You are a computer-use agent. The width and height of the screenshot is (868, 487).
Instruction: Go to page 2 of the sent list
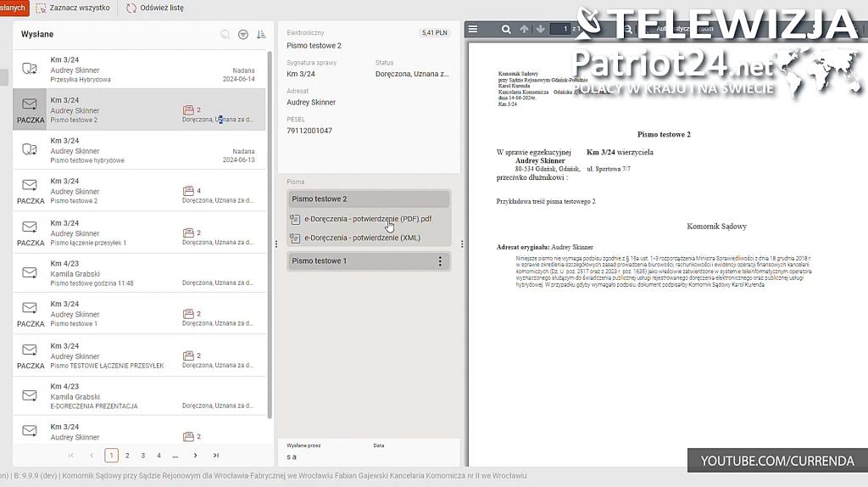pyautogui.click(x=127, y=456)
